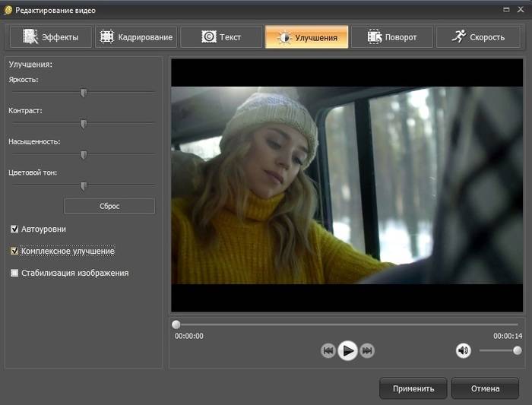532x405 pixels.
Task: Click the Яркость brightness slider handle
Action: (x=84, y=93)
